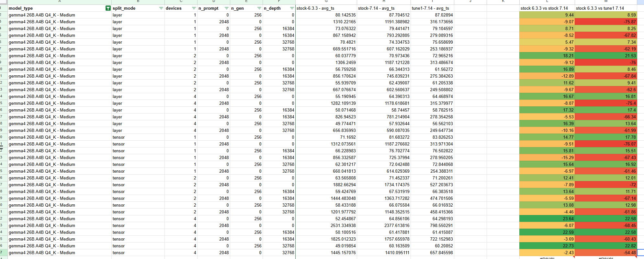Select the 'stock 6.3.3 vs tune1 7.14' header

[606, 8]
